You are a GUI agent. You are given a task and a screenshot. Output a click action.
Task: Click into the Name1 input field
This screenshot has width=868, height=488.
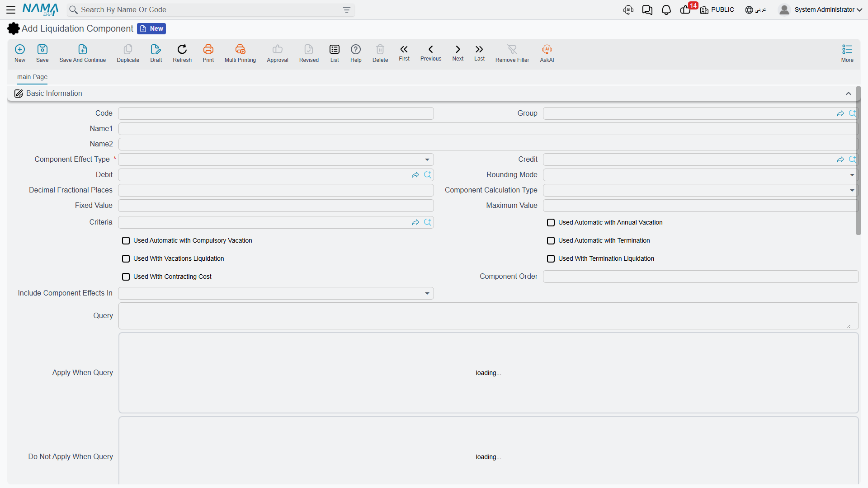tap(488, 129)
